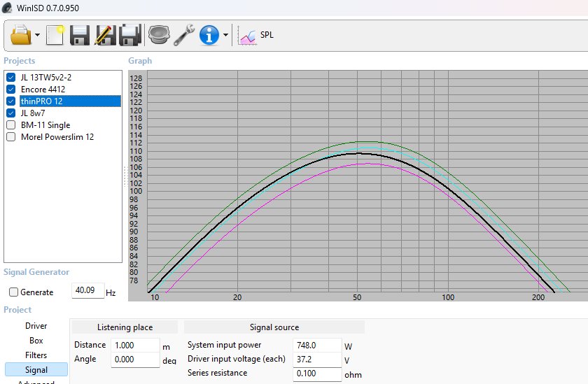Click the Driver input voltage field
588x384 pixels.
(x=317, y=360)
